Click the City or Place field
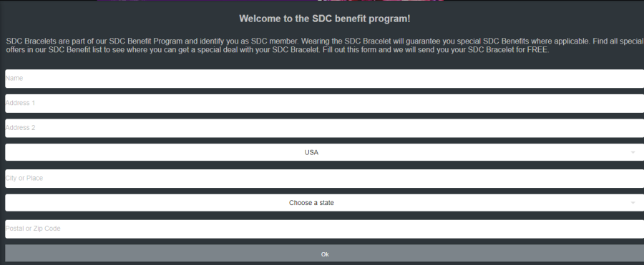The width and height of the screenshot is (644, 265). tap(324, 179)
